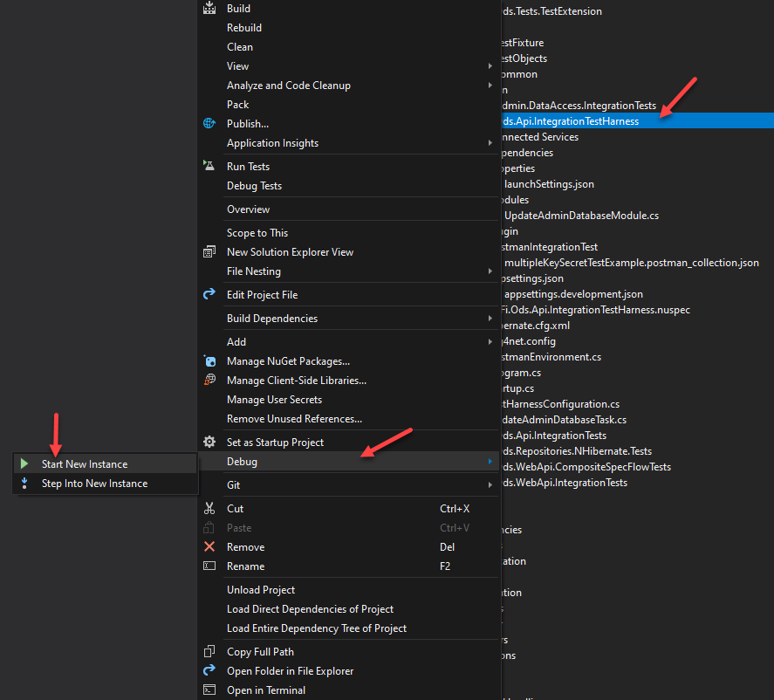The width and height of the screenshot is (774, 700).
Task: Click the red Remove X icon
Action: 209,546
